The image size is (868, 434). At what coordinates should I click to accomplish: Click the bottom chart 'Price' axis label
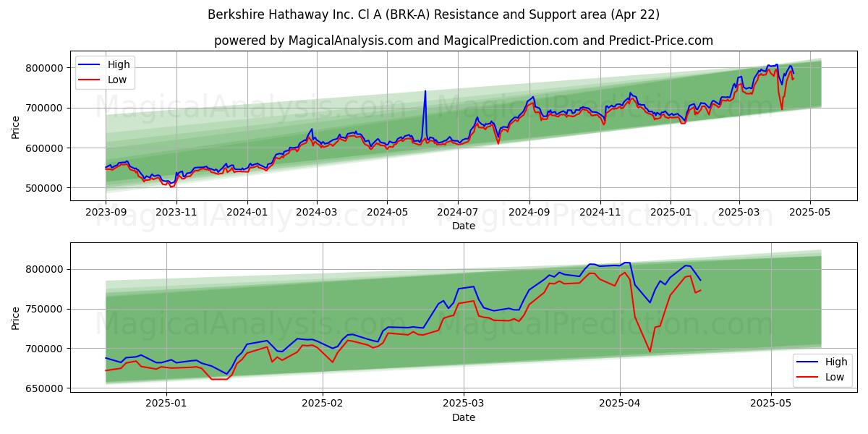point(16,318)
